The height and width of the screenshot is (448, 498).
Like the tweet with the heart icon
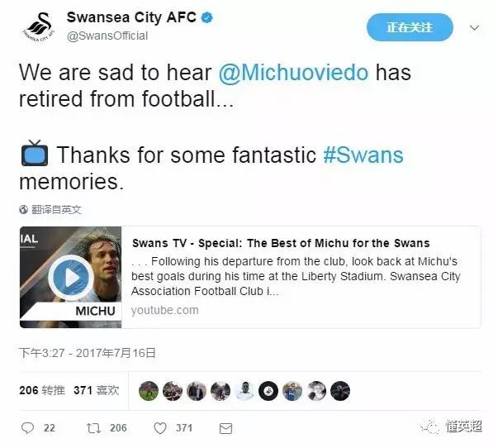pyautogui.click(x=160, y=428)
